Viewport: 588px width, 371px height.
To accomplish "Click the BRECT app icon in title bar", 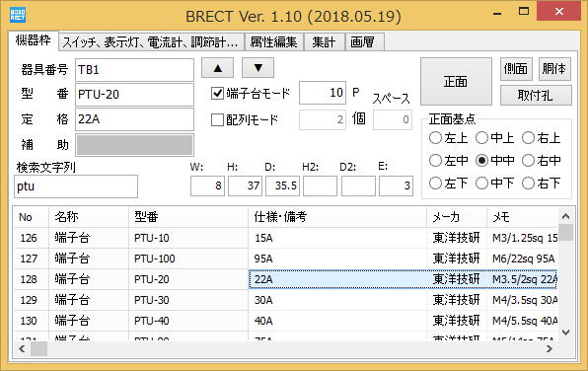I will pyautogui.click(x=18, y=16).
